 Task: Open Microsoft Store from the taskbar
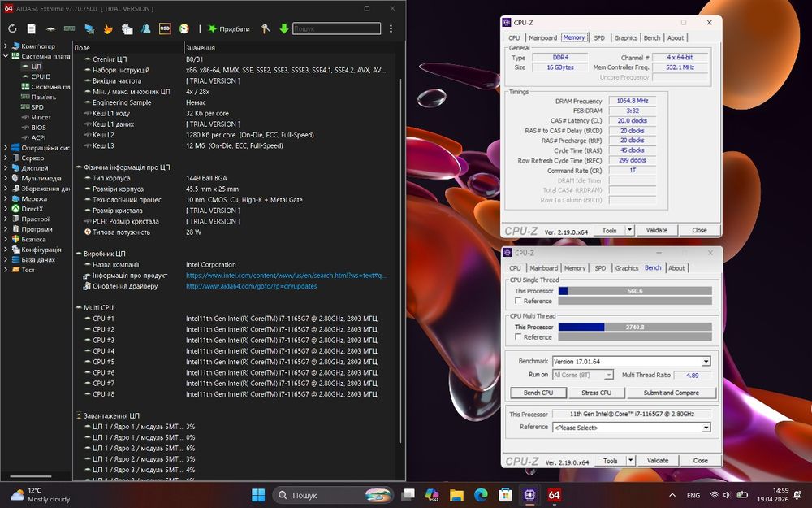[505, 495]
